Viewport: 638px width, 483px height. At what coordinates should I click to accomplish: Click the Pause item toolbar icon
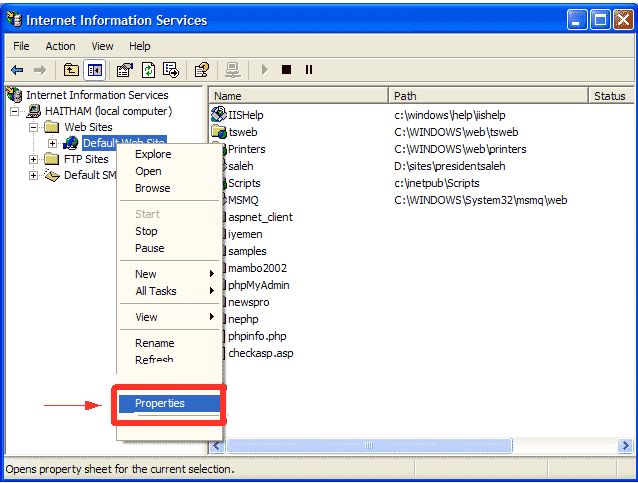point(309,70)
